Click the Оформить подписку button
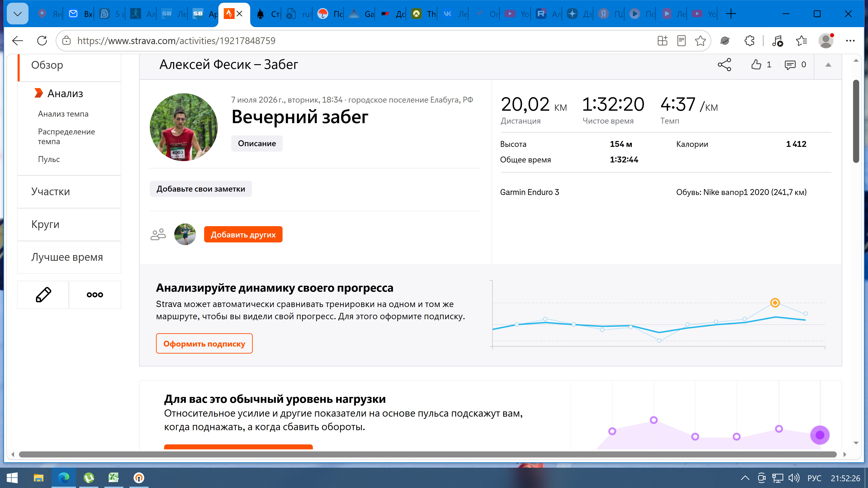This screenshot has height=488, width=868. 204,343
